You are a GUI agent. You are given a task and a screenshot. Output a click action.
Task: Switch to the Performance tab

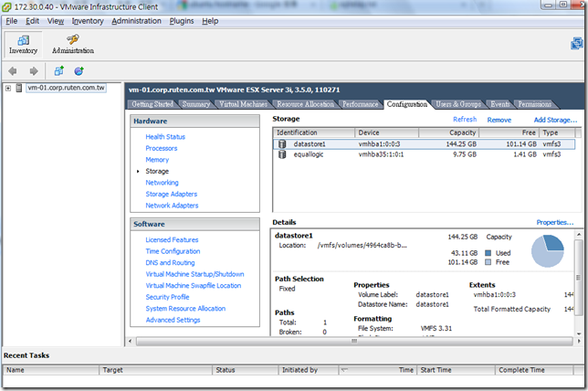coord(361,104)
